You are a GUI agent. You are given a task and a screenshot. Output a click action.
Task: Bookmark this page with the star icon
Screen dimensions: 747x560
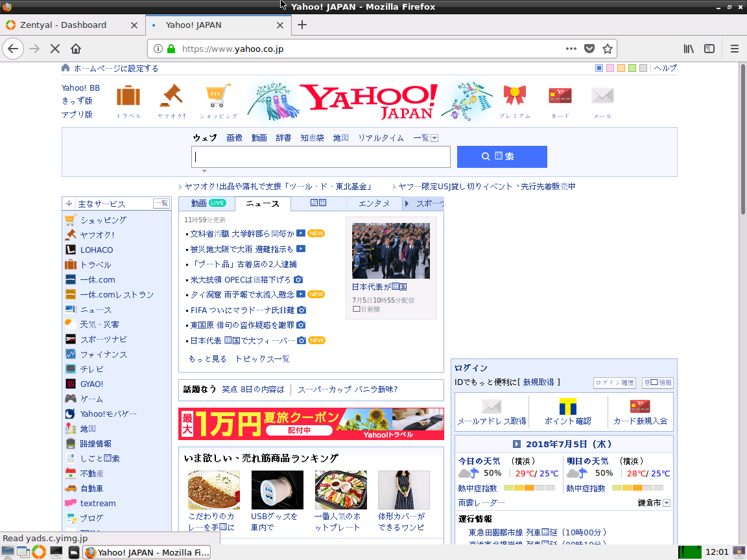(x=608, y=49)
